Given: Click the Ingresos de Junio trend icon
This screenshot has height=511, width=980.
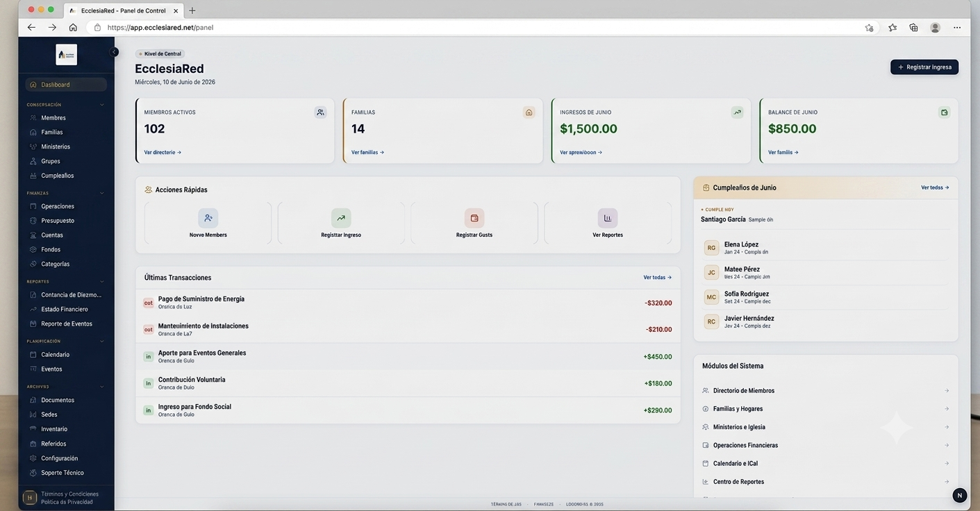Looking at the screenshot, I should coord(737,112).
